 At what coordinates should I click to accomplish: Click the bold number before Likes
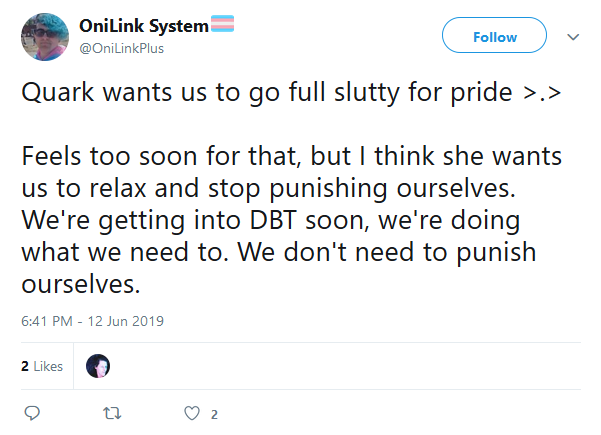(25, 366)
